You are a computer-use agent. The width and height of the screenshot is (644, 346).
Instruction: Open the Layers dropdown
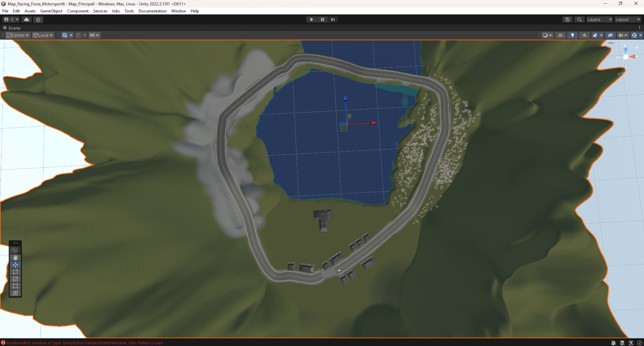(599, 19)
